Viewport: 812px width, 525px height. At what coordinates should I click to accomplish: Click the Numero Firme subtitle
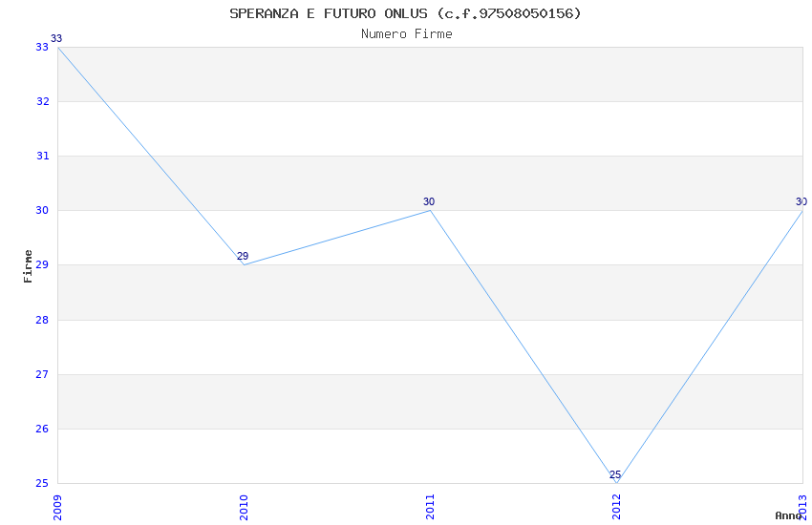click(406, 33)
